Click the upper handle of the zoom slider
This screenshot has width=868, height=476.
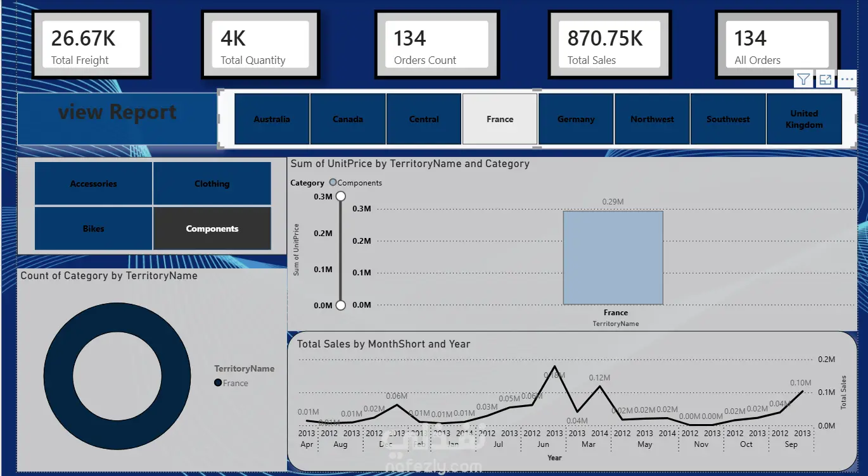click(341, 196)
